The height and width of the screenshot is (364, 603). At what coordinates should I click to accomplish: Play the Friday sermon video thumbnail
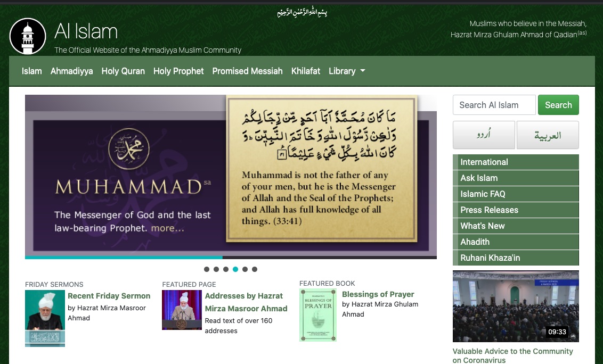(x=515, y=306)
